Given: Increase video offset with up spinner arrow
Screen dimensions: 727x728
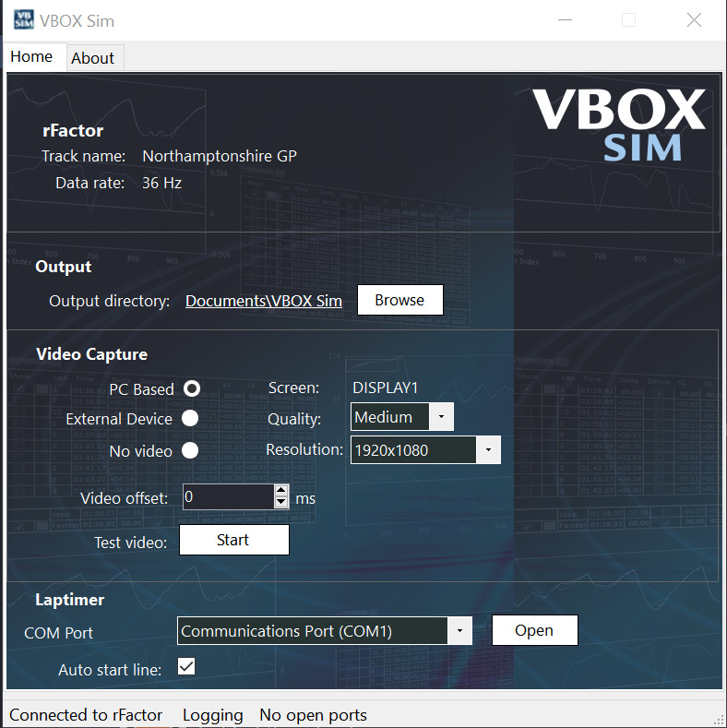Looking at the screenshot, I should (281, 491).
